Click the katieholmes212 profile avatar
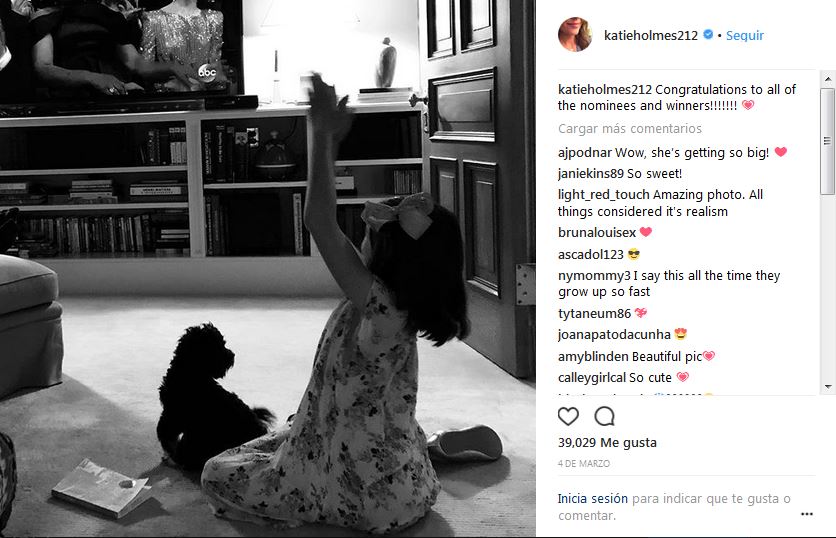Screen dimensions: 836x538 click(x=575, y=35)
